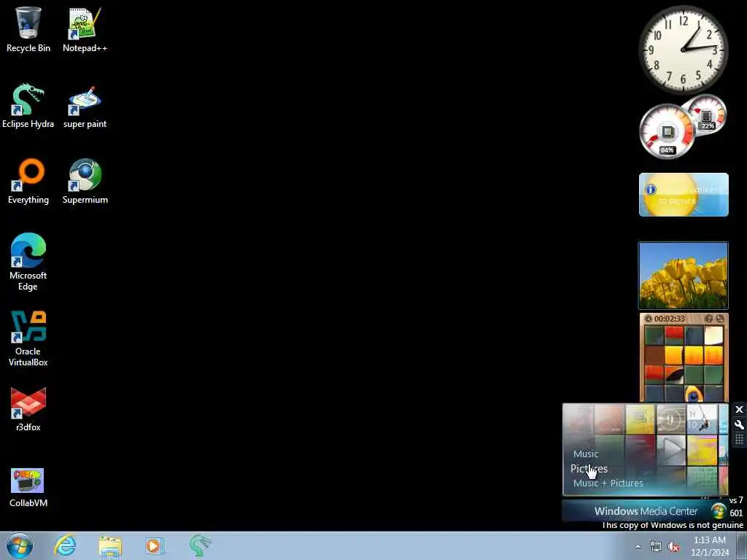Open Windows Media Player from the taskbar

coord(154,545)
